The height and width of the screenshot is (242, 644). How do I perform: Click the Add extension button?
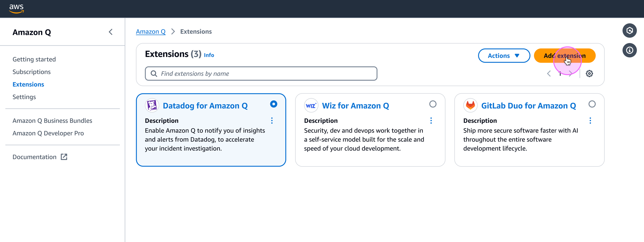564,56
